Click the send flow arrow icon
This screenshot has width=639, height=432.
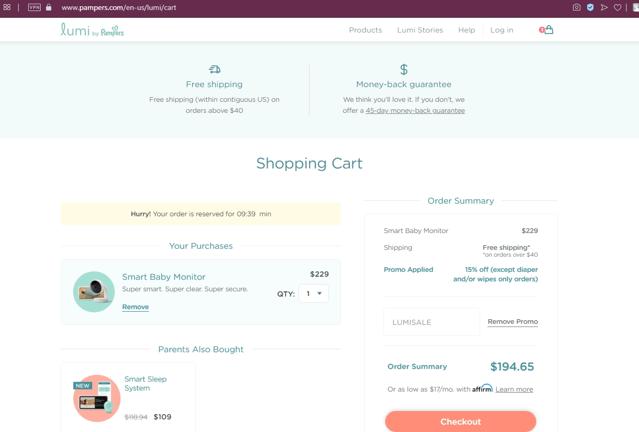604,7
